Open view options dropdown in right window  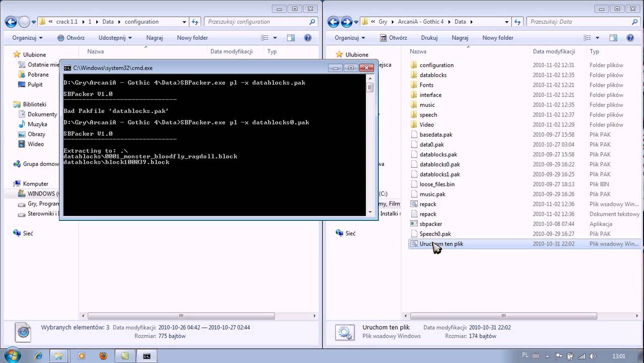click(x=597, y=38)
